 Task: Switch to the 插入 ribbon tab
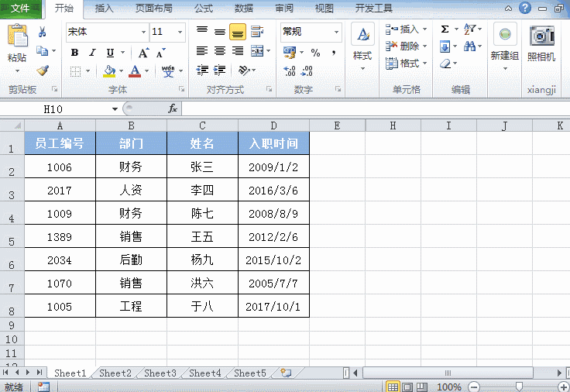pyautogui.click(x=104, y=8)
